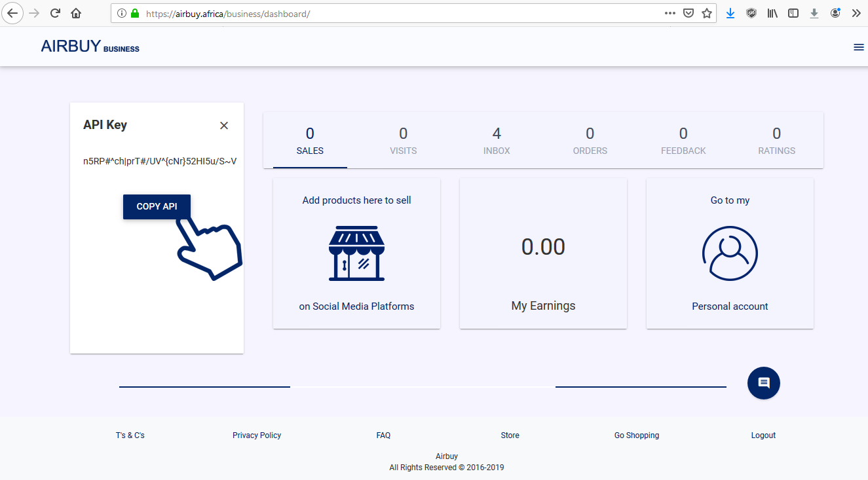Viewport: 868px width, 480px height.
Task: Expand the page actions three-dot menu
Action: (670, 13)
